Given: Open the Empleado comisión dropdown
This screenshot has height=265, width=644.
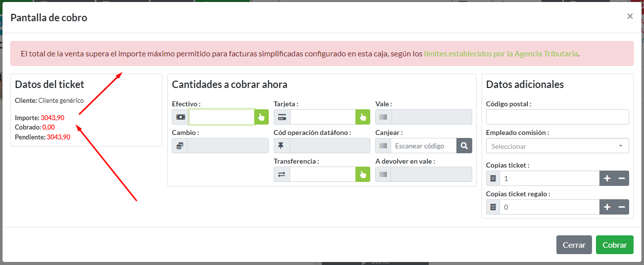Looking at the screenshot, I should point(557,146).
